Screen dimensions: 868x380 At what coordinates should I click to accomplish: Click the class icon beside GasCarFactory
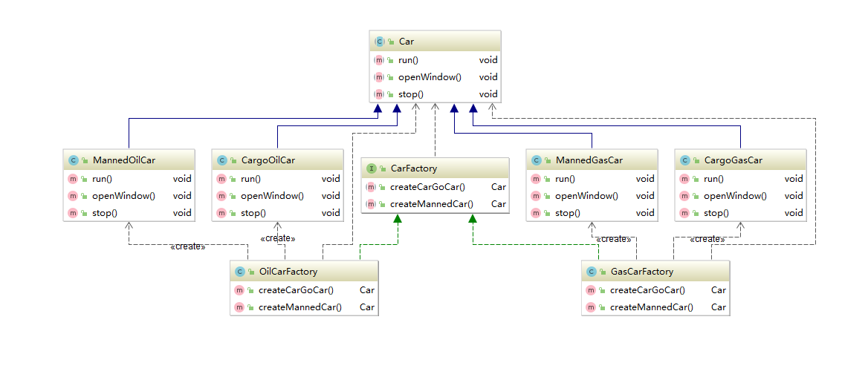(x=591, y=272)
